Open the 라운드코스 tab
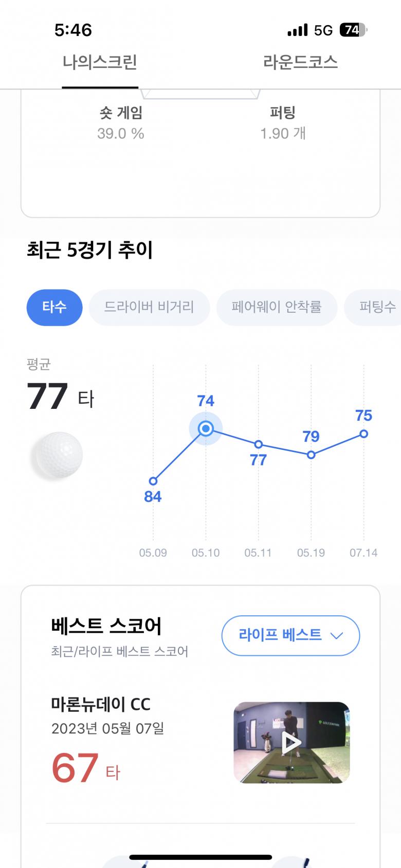The height and width of the screenshot is (868, 401). point(300,63)
